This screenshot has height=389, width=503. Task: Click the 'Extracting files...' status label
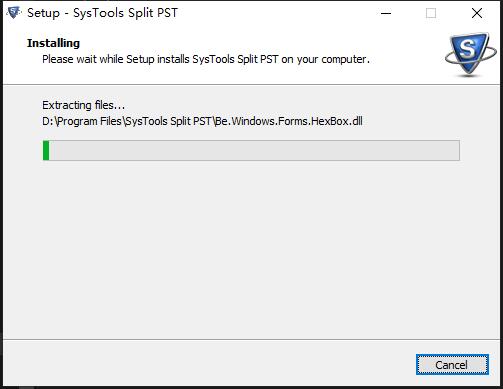(x=83, y=105)
